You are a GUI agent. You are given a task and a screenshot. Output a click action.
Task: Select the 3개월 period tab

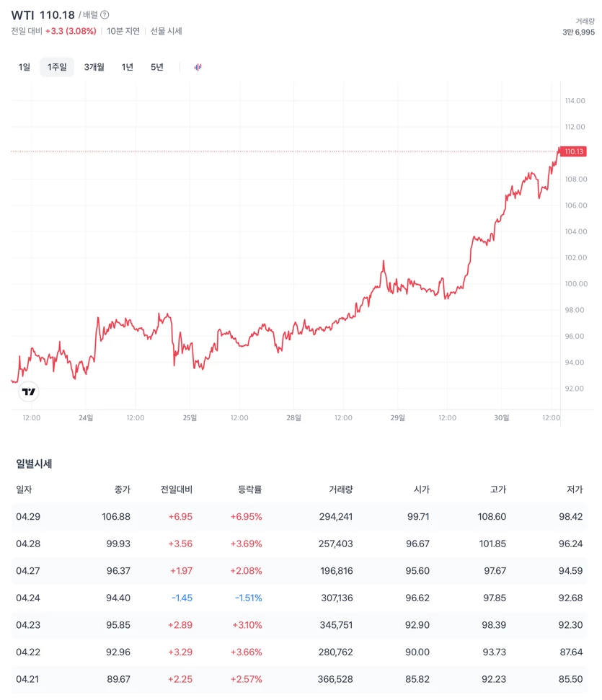[94, 67]
